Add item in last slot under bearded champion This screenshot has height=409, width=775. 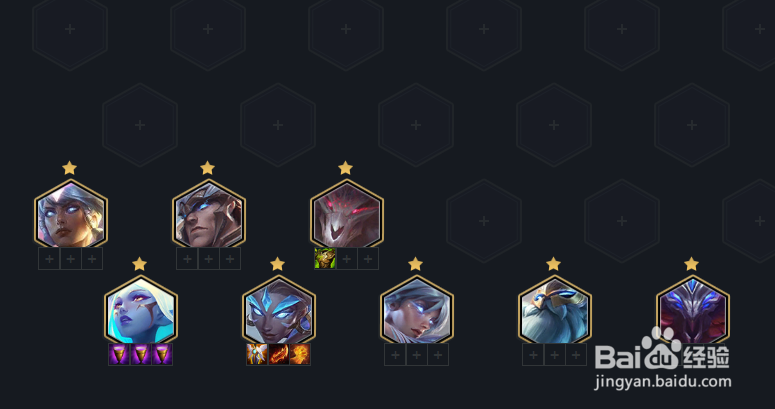click(576, 355)
